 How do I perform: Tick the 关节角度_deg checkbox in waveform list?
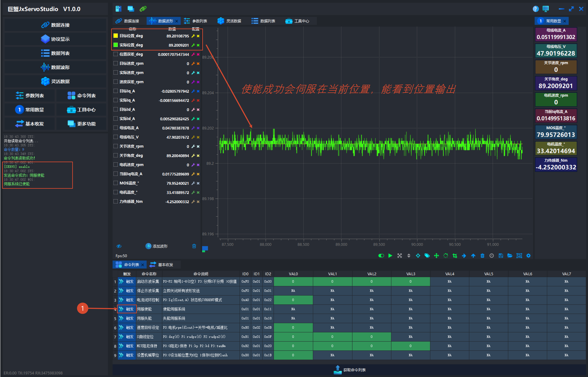point(116,155)
